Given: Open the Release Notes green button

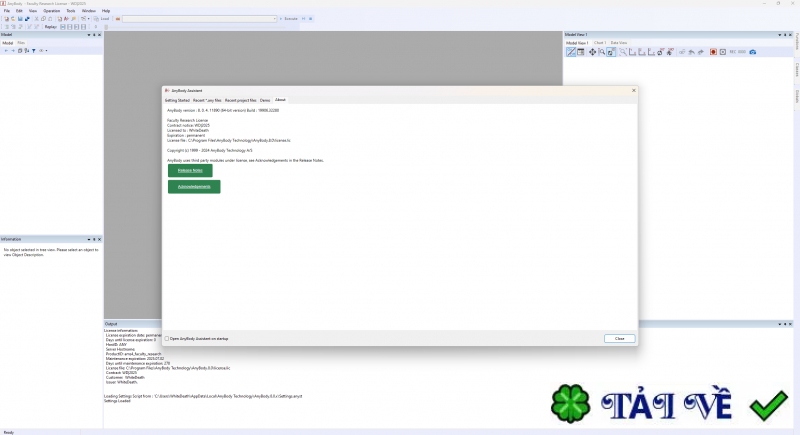Looking at the screenshot, I should [190, 170].
